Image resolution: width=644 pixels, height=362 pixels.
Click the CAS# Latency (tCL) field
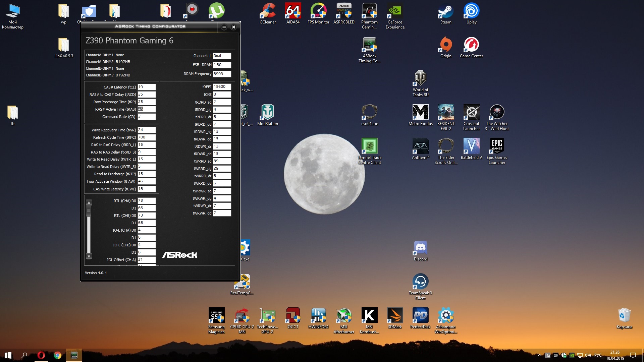(x=147, y=87)
